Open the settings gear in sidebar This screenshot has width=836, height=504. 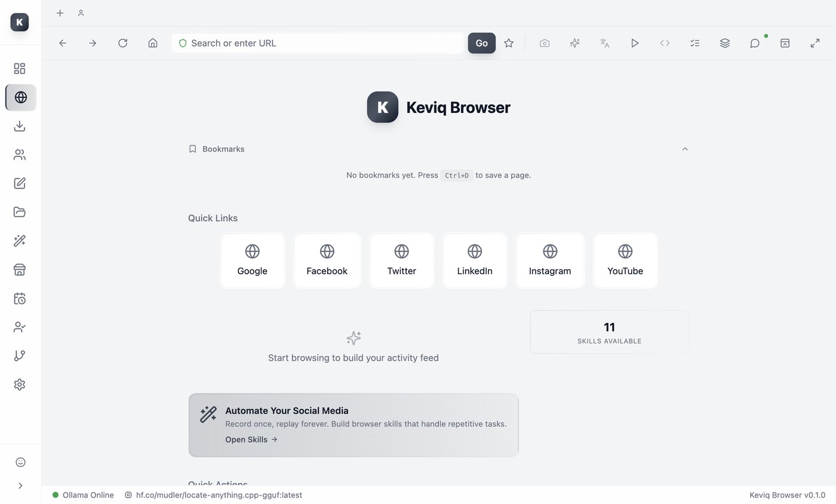point(20,385)
